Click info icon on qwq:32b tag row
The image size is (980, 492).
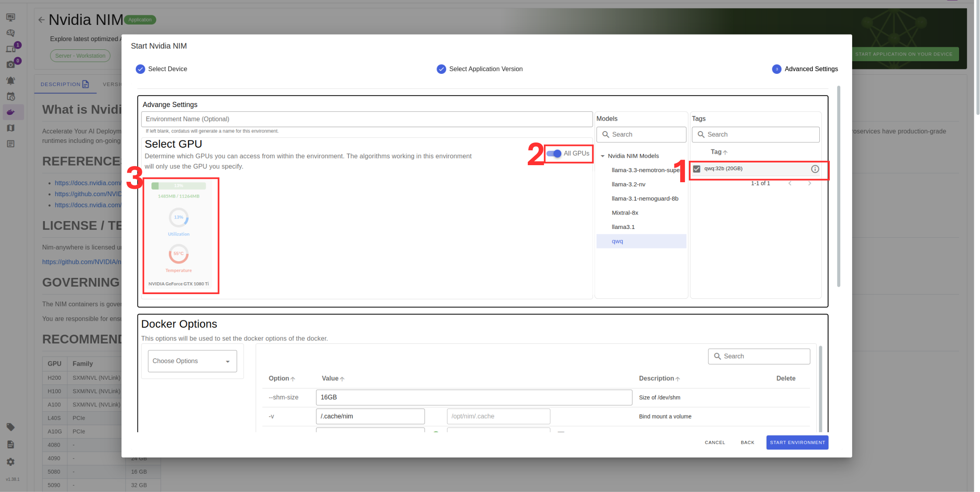click(815, 169)
